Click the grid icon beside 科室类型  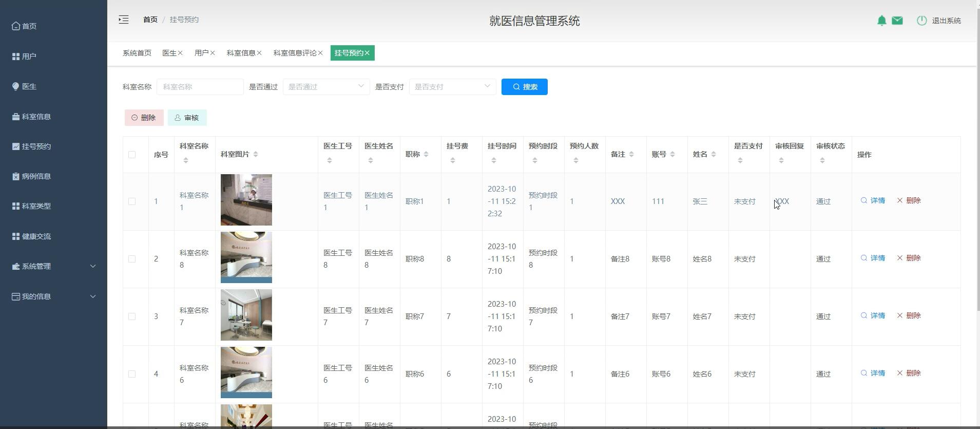pos(16,206)
